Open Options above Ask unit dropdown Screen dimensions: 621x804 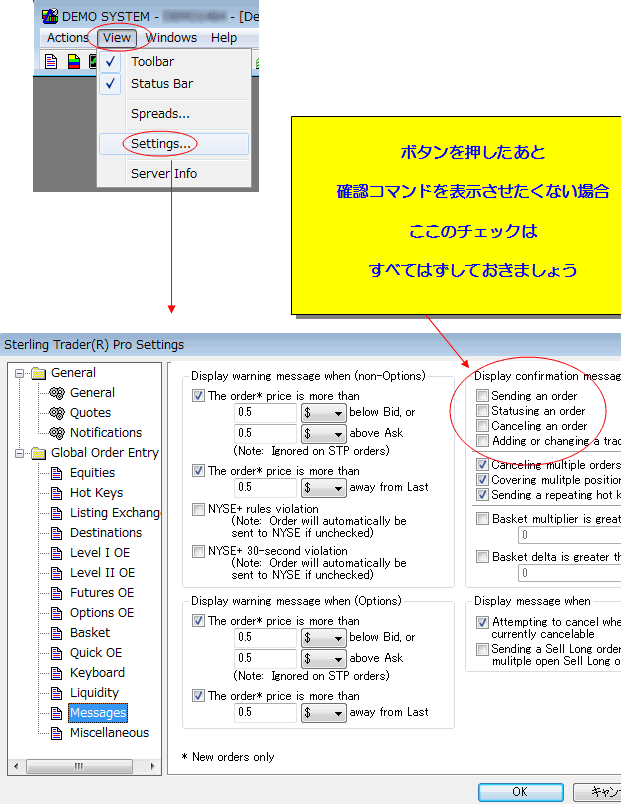coord(324,658)
